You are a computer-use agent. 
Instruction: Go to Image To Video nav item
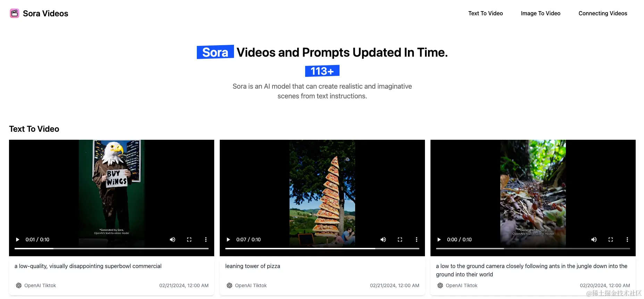tap(541, 13)
